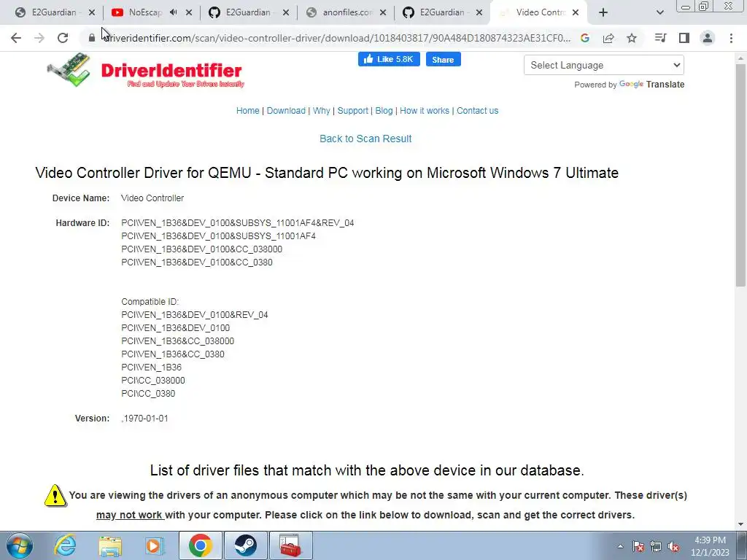Select the Video Controller tab
The image size is (747, 560).
[x=538, y=12]
